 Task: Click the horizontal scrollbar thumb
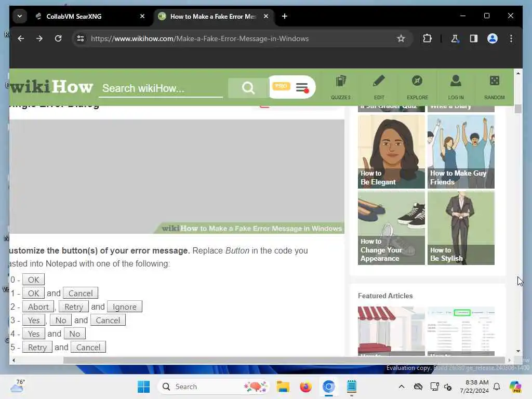[284, 360]
